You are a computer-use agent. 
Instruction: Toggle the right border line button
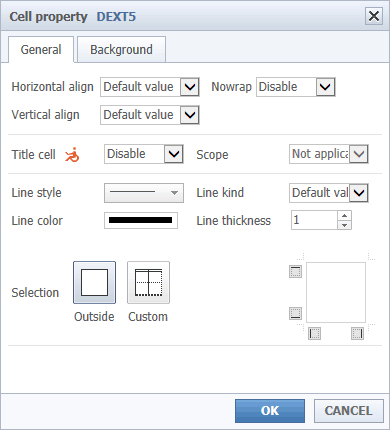click(x=357, y=333)
